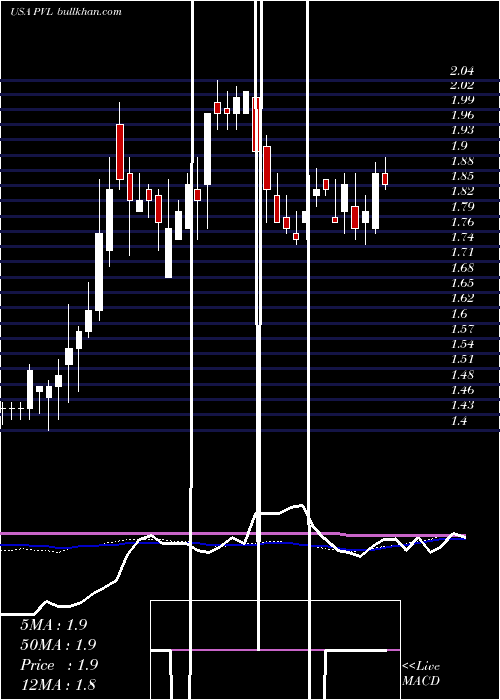Click the 1.93 price axis label
Viewport: 500px width, 700px height.
pyautogui.click(x=462, y=131)
